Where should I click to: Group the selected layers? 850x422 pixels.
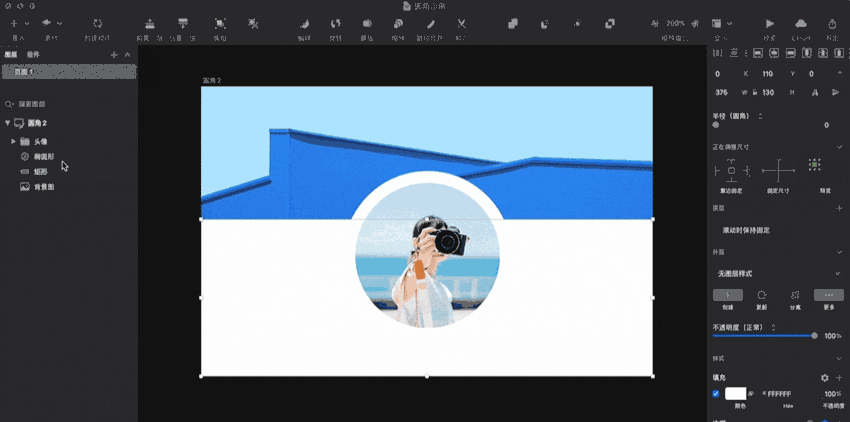pos(220,23)
